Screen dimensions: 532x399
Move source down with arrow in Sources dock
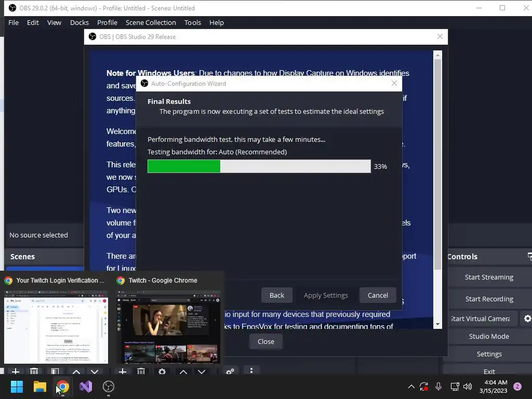tap(202, 372)
